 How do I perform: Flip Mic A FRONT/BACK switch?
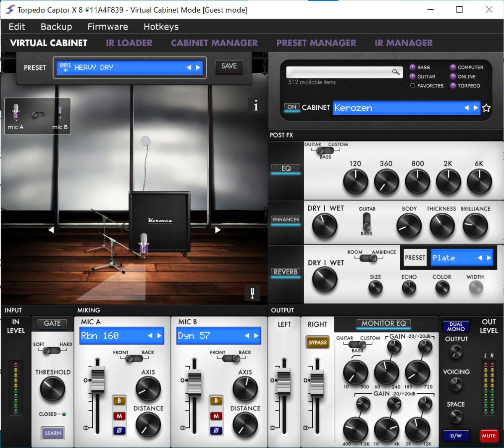(x=134, y=358)
